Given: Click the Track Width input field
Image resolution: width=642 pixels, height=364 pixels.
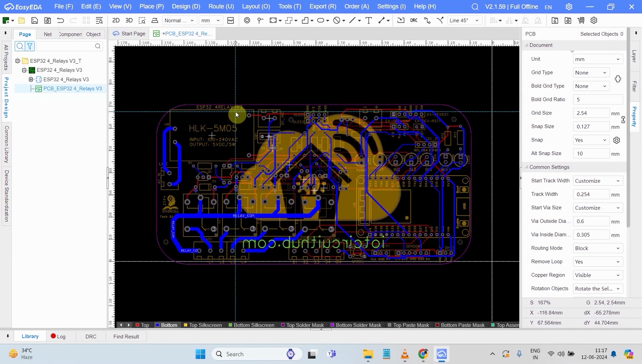Looking at the screenshot, I should click(x=591, y=194).
